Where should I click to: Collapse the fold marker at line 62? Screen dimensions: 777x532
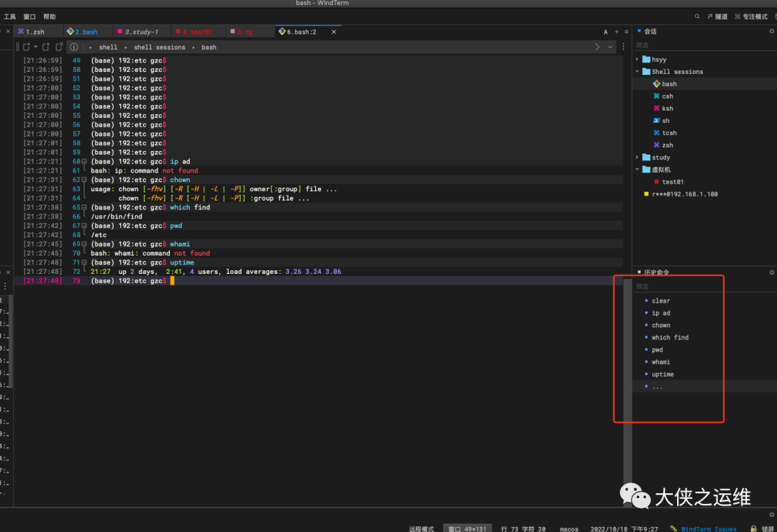click(84, 180)
